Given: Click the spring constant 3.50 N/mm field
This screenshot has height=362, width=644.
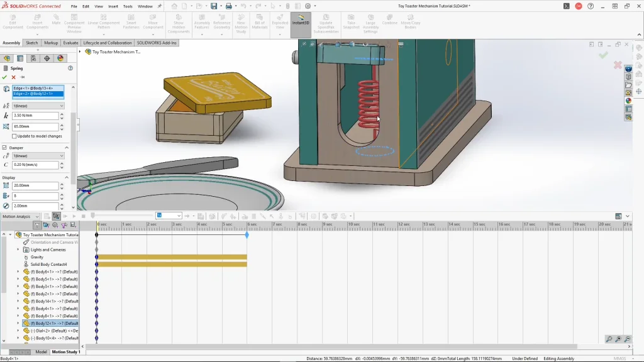Looking at the screenshot, I should (x=35, y=116).
